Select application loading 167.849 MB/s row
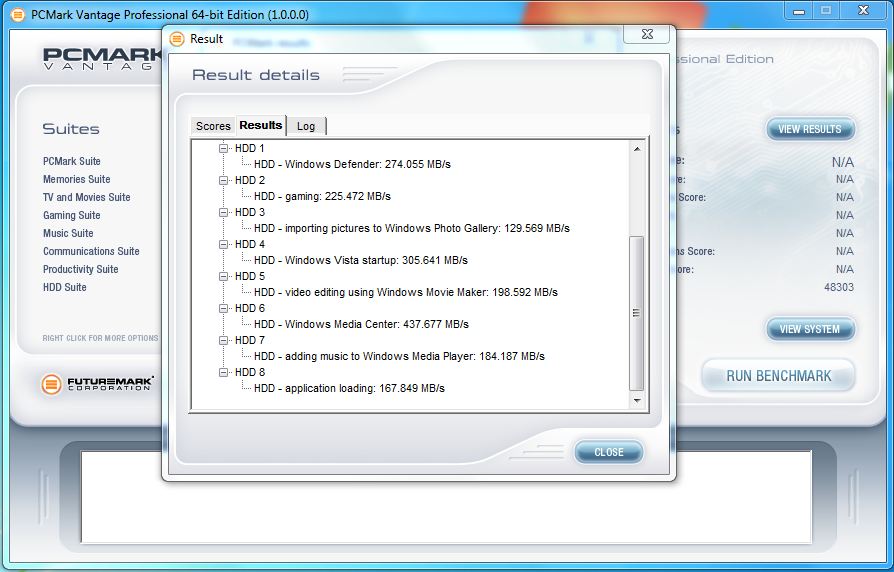The image size is (894, 572). (x=350, y=388)
